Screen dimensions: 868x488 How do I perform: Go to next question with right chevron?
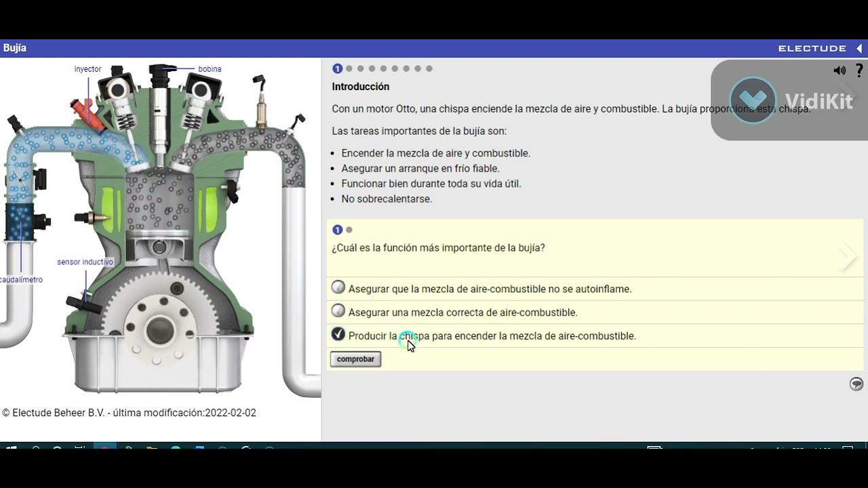(848, 256)
